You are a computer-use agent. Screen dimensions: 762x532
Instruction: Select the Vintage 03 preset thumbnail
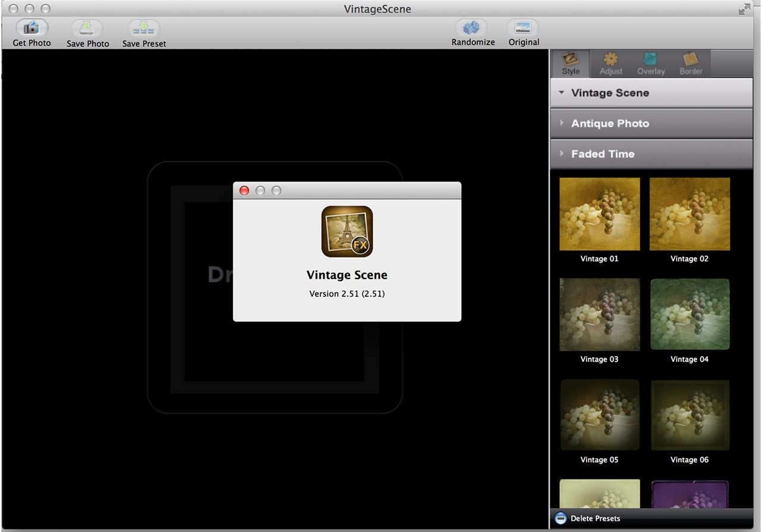pos(599,314)
